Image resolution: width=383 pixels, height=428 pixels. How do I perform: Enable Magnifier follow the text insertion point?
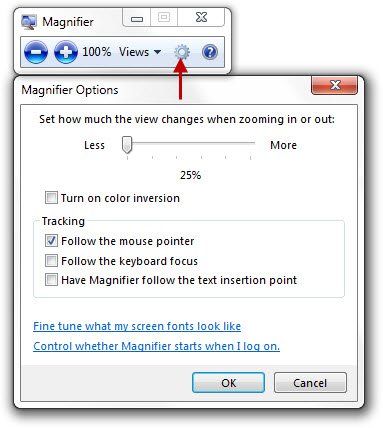tap(51, 280)
